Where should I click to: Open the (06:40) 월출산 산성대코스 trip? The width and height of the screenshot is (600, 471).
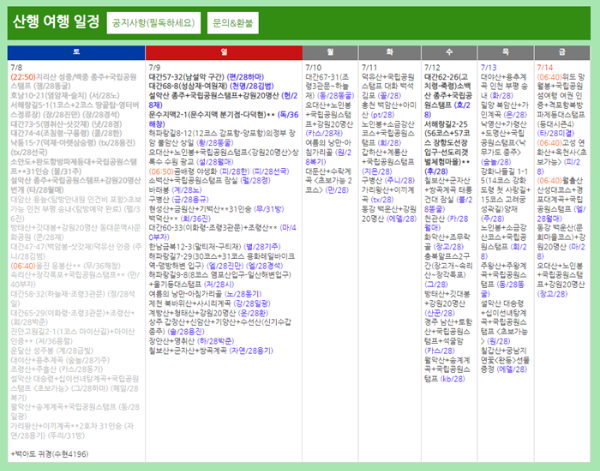561,199
